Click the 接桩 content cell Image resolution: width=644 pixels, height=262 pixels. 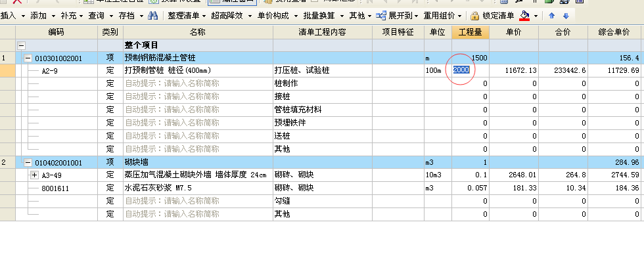(323, 97)
